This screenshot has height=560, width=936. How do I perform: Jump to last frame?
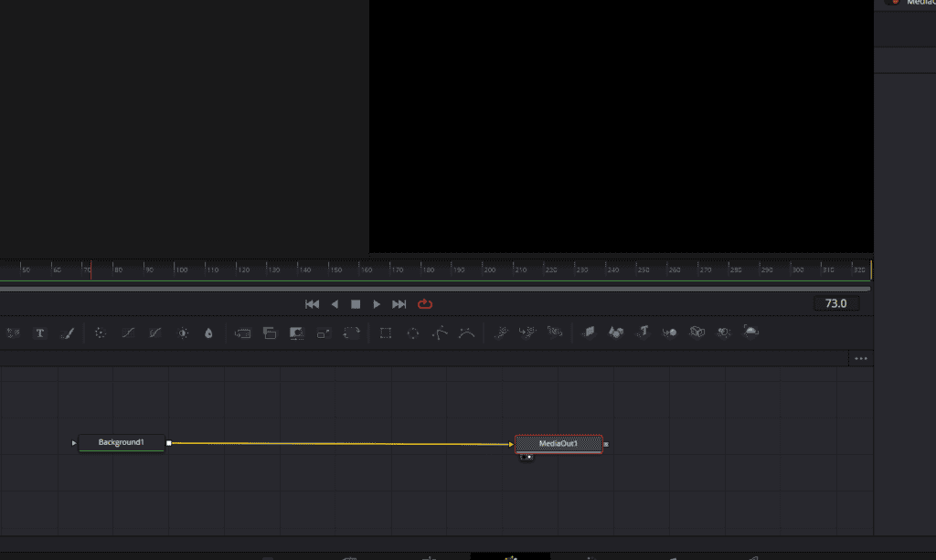coord(399,304)
